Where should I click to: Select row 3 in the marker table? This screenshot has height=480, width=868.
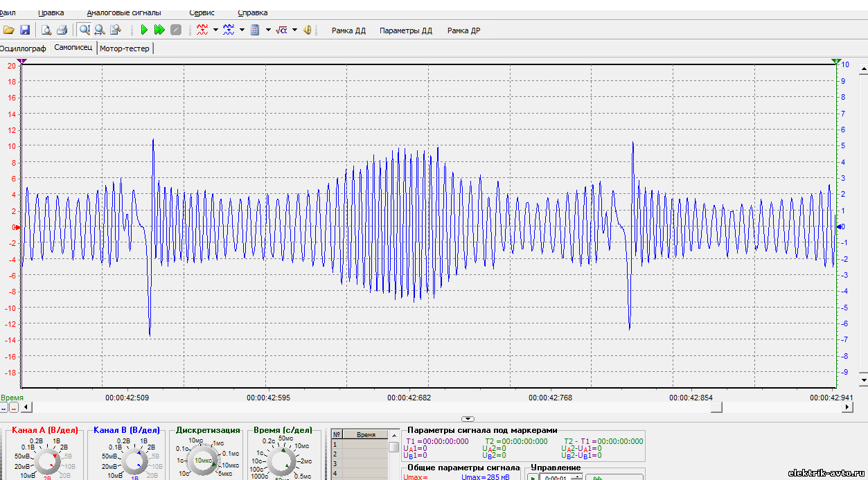point(360,464)
